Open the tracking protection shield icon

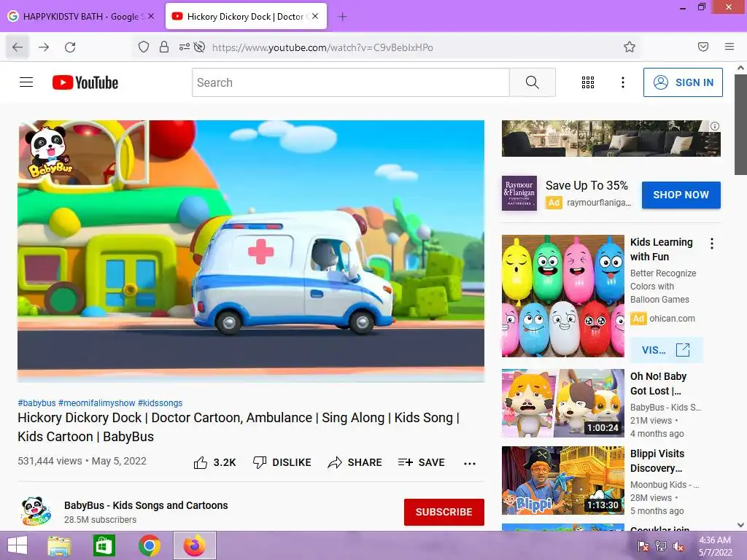pyautogui.click(x=144, y=47)
